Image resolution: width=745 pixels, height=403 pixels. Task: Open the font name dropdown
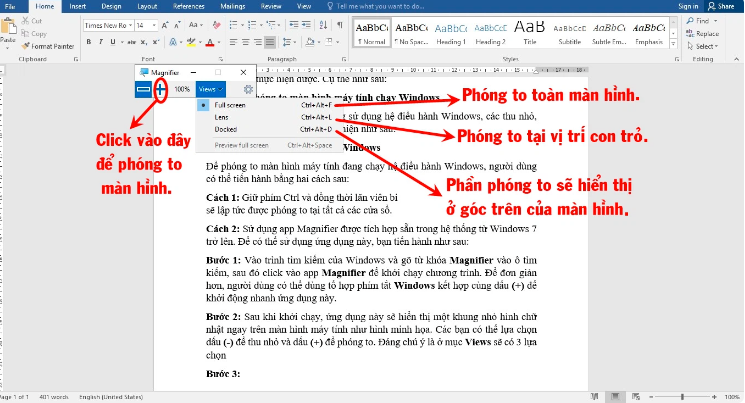[x=130, y=25]
